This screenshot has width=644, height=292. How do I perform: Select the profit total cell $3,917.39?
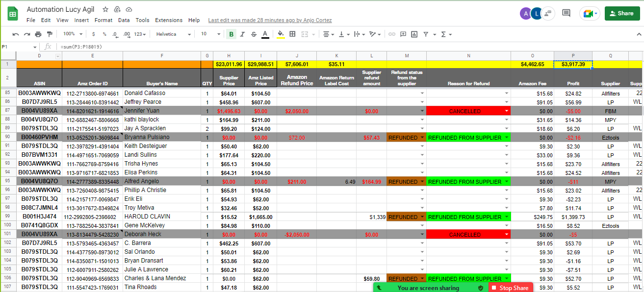573,64
